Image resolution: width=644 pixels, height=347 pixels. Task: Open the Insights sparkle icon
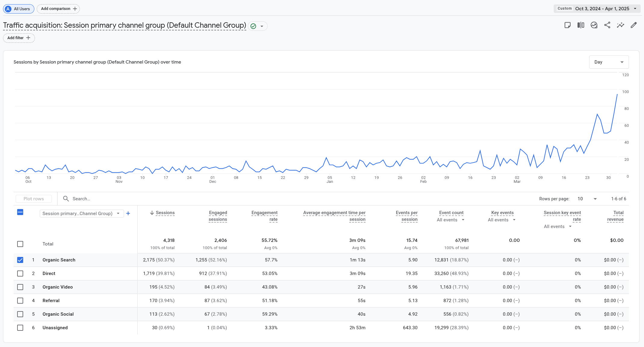[620, 25]
